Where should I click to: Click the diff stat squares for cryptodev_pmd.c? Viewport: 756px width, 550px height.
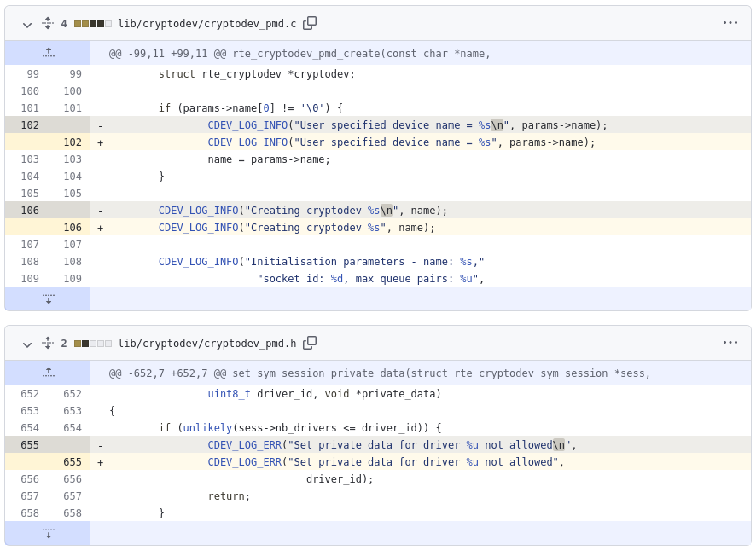click(x=91, y=23)
